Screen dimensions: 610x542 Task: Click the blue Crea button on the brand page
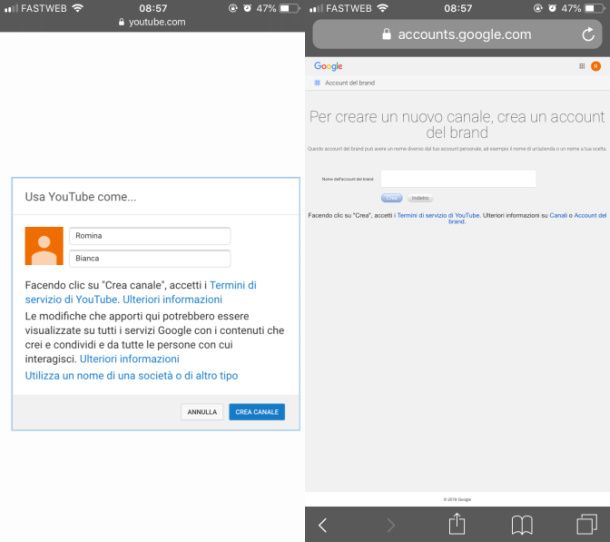point(391,198)
